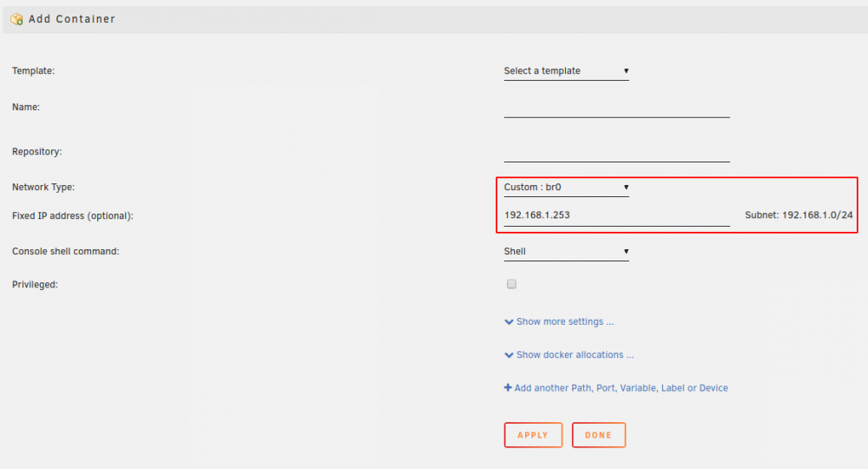Click Add another Path, Port, Variable link

coord(616,388)
